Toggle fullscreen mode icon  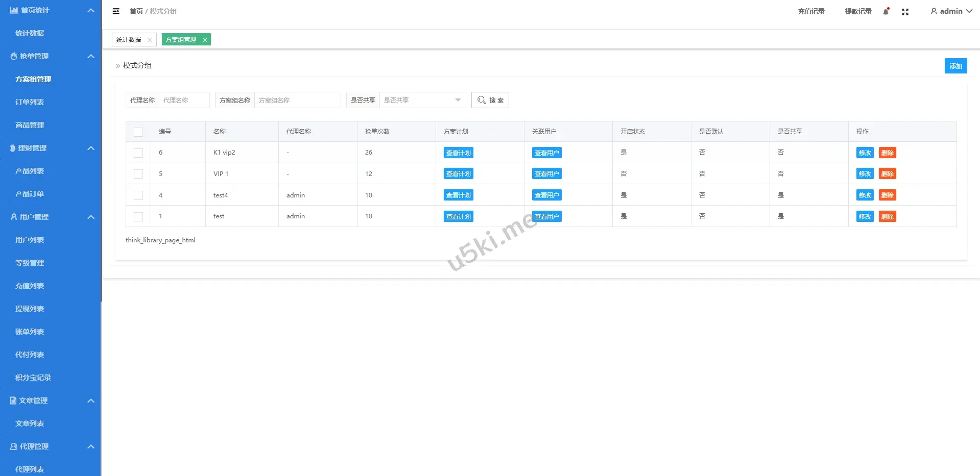pos(905,12)
